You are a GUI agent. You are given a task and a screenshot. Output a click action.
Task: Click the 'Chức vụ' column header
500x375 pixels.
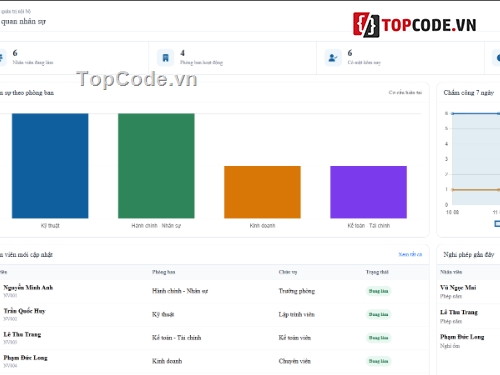pyautogui.click(x=288, y=272)
